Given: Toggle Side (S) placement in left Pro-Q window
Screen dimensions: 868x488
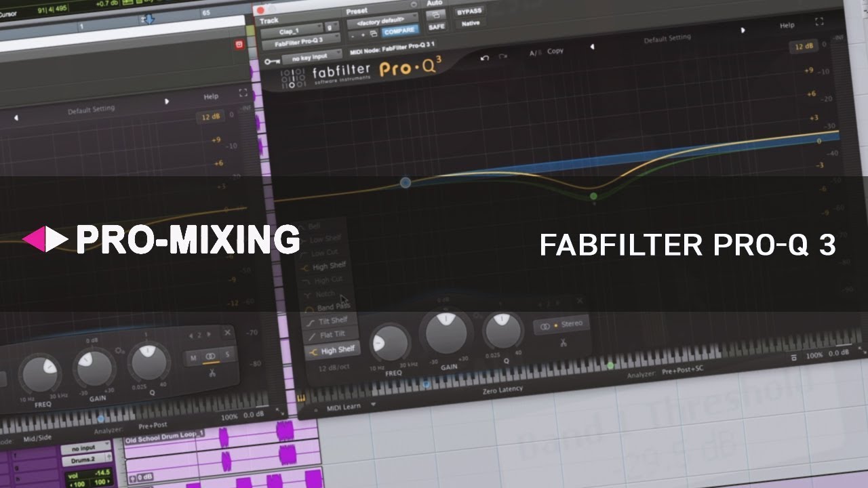Looking at the screenshot, I should click(227, 354).
